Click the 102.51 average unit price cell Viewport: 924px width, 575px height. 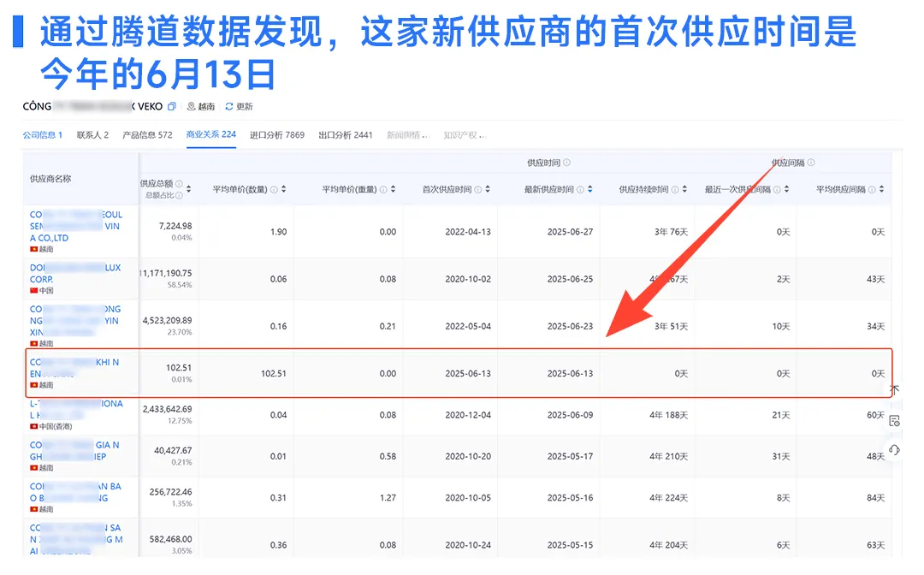click(x=274, y=374)
